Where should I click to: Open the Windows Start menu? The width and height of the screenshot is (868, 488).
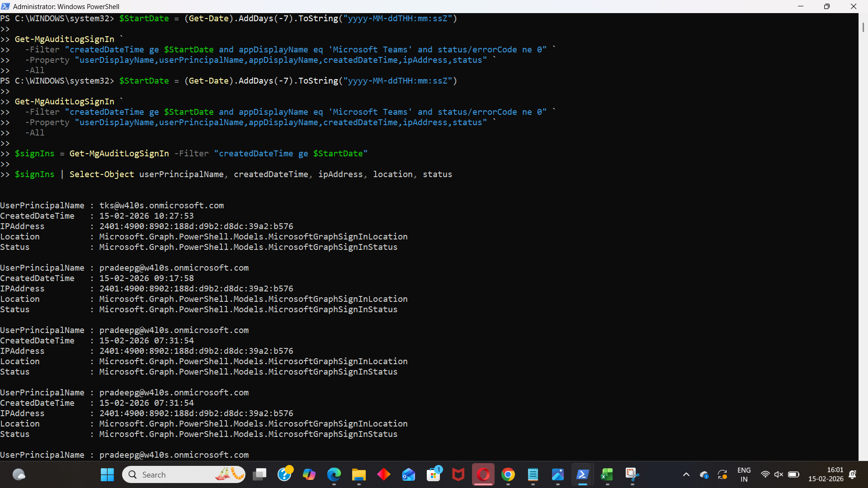107,474
